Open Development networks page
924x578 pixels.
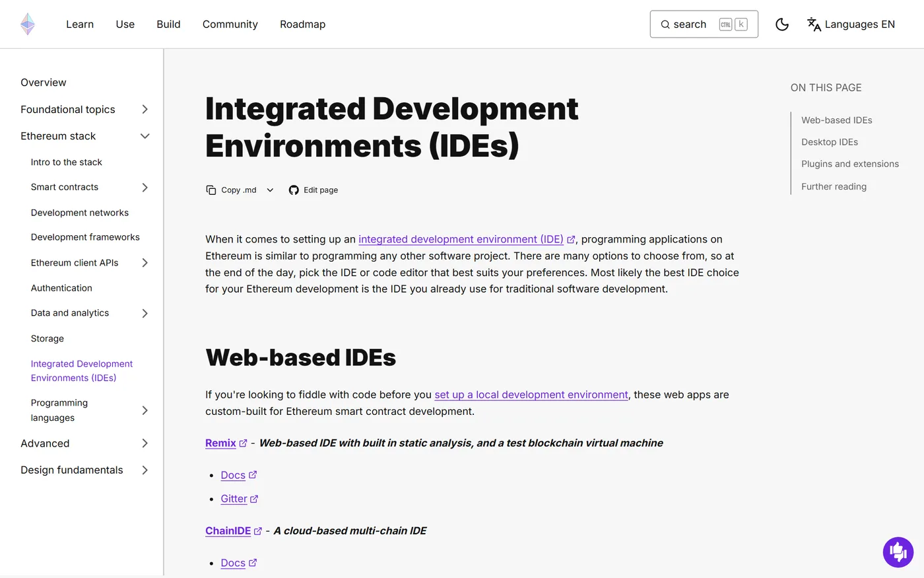[80, 213]
